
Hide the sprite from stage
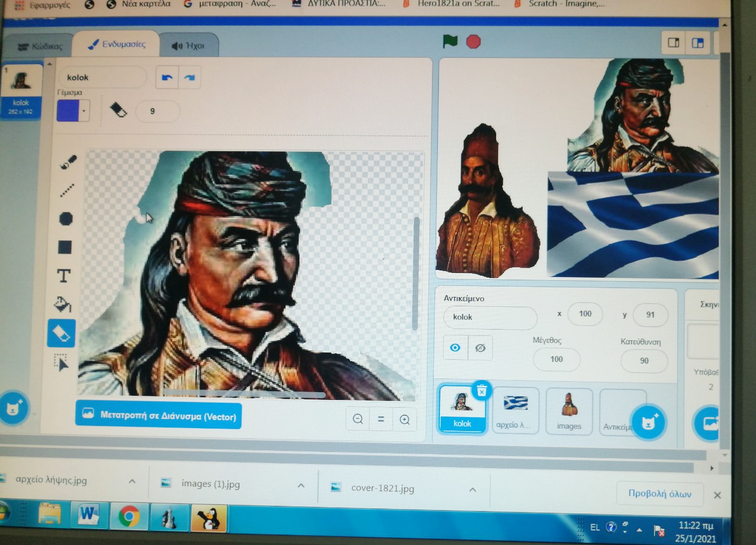pos(480,348)
